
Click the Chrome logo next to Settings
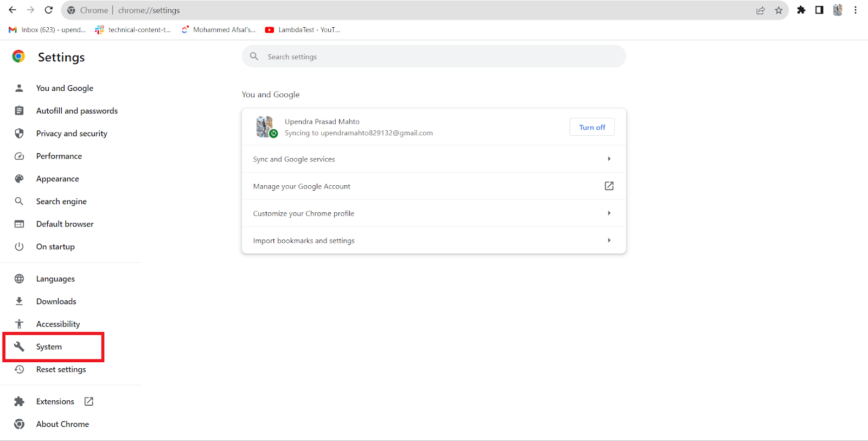(18, 56)
